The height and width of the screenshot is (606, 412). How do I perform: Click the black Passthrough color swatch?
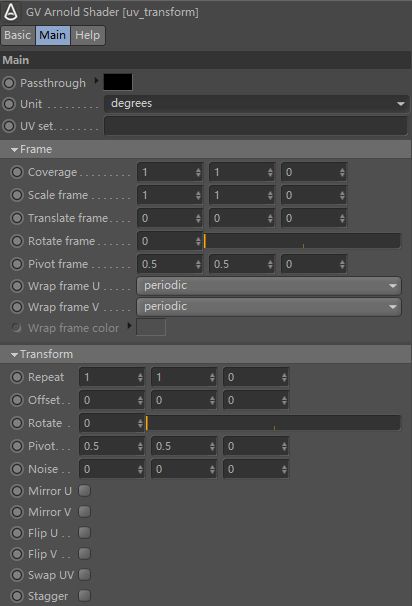point(118,82)
